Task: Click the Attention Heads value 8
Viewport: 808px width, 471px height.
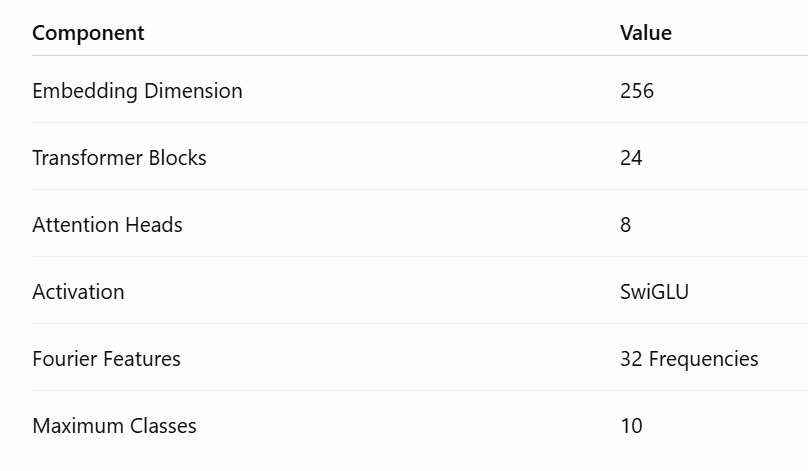Action: [x=626, y=225]
